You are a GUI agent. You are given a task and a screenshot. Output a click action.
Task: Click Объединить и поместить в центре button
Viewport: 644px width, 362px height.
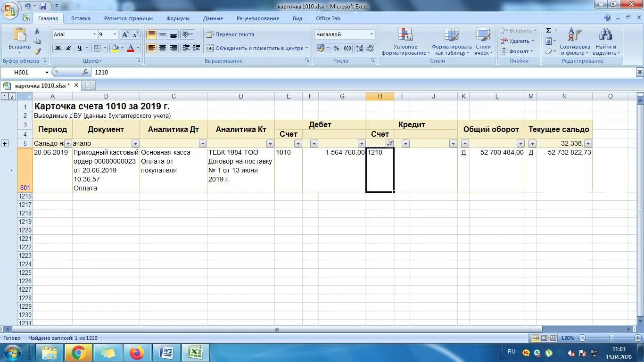point(257,48)
